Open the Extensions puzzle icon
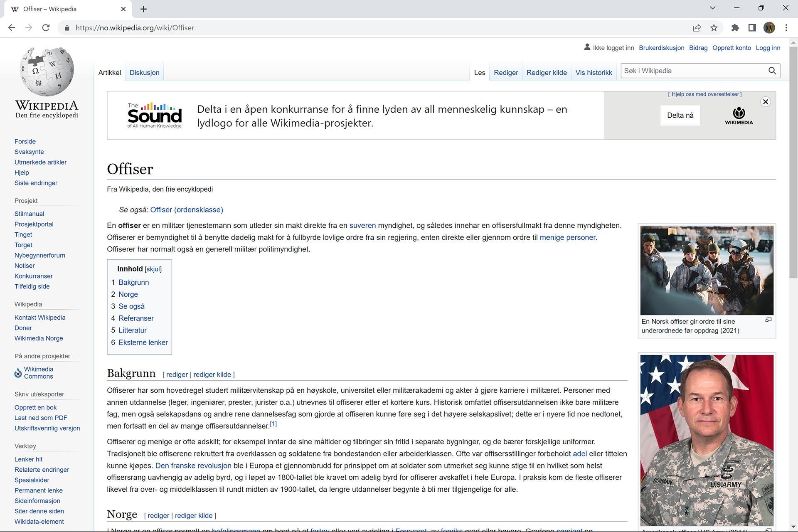The width and height of the screenshot is (798, 532). 735,28
